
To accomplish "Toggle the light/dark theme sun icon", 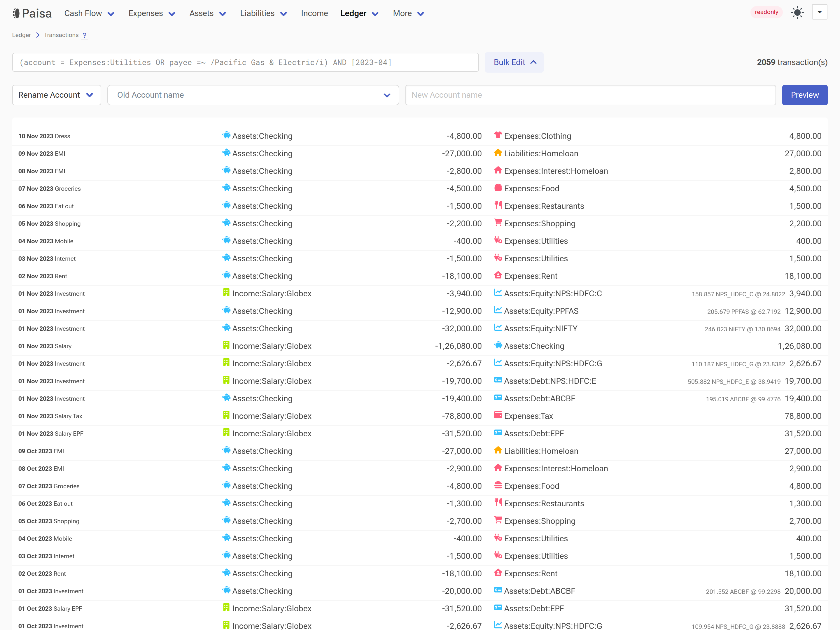I will [x=797, y=13].
